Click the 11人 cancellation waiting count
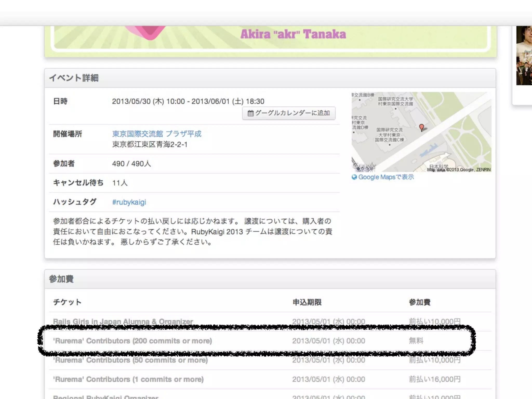 [120, 183]
